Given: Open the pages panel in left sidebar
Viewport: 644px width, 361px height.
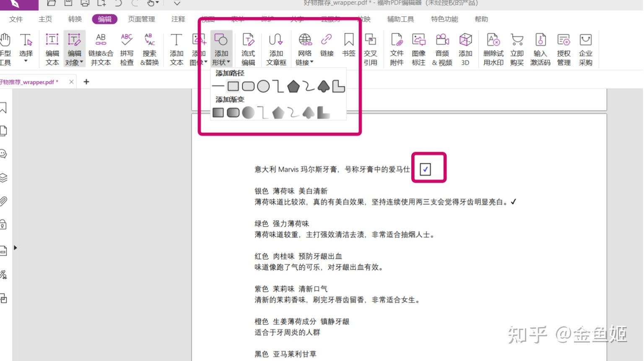Looking at the screenshot, I should pyautogui.click(x=3, y=131).
